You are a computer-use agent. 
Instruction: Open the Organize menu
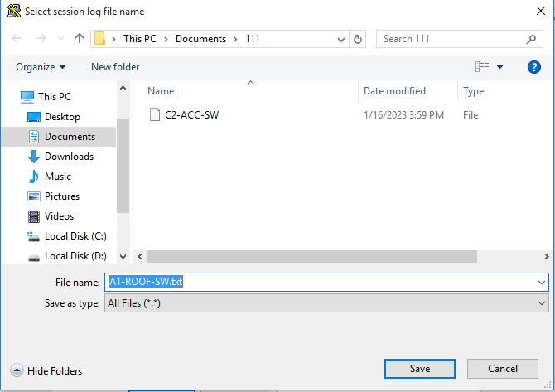pyautogui.click(x=41, y=67)
